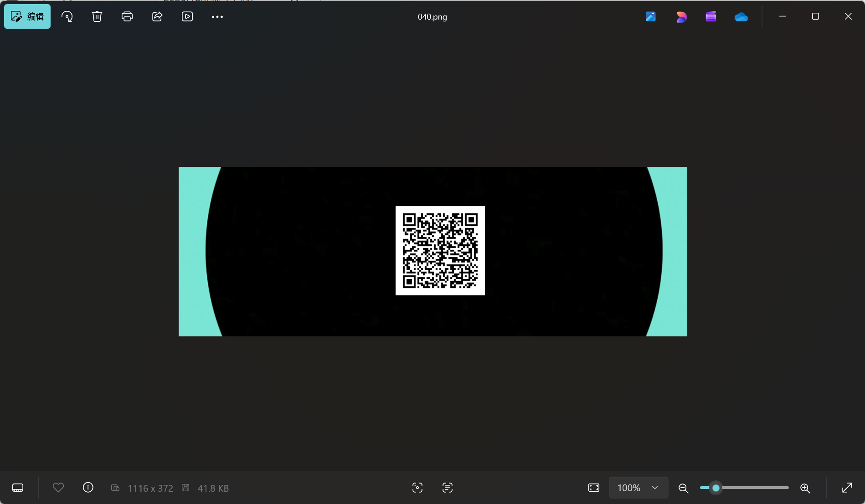Activate visual search scan icon
865x504 pixels.
point(417,488)
